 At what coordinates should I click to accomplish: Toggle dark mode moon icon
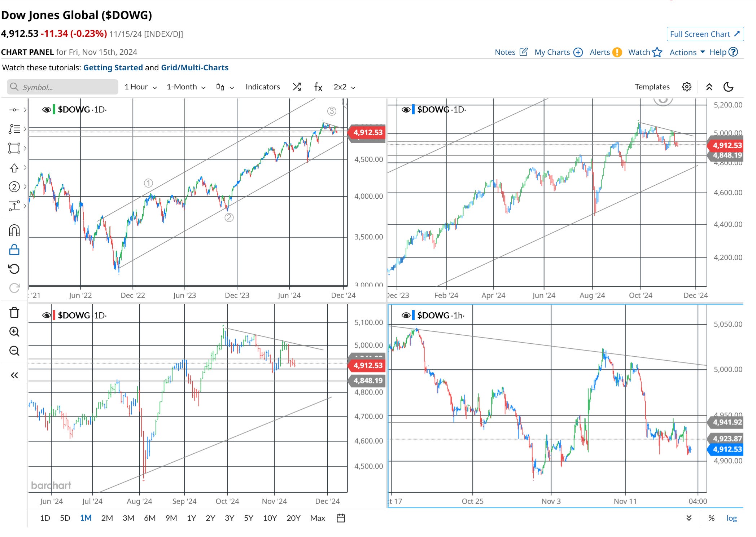point(729,87)
